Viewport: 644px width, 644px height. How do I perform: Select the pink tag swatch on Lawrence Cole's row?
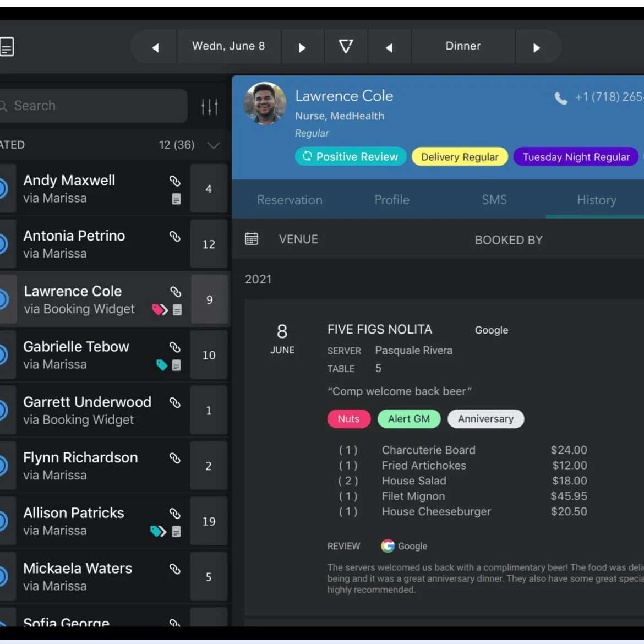[158, 309]
